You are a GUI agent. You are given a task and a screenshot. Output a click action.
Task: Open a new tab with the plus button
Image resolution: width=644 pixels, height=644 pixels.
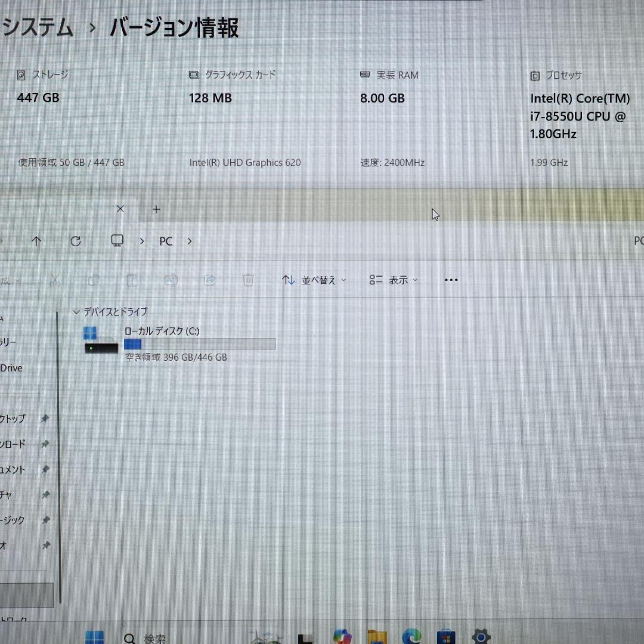(x=156, y=209)
